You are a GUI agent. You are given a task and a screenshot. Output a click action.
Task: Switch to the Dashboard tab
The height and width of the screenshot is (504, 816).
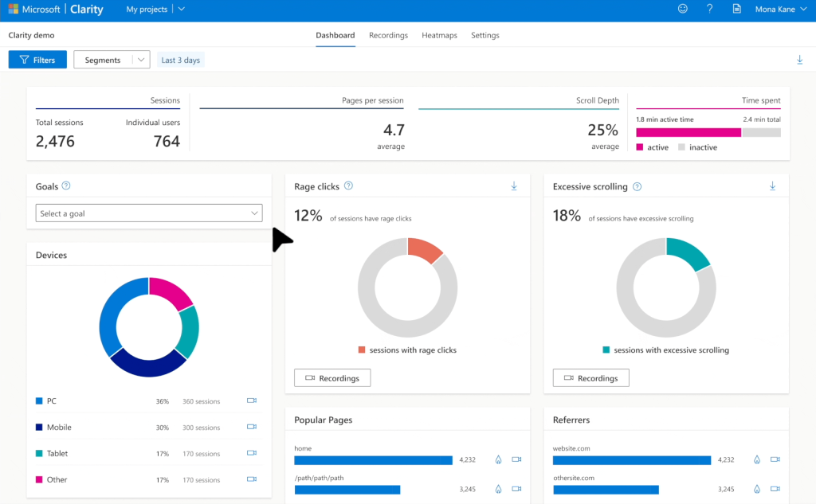(335, 35)
